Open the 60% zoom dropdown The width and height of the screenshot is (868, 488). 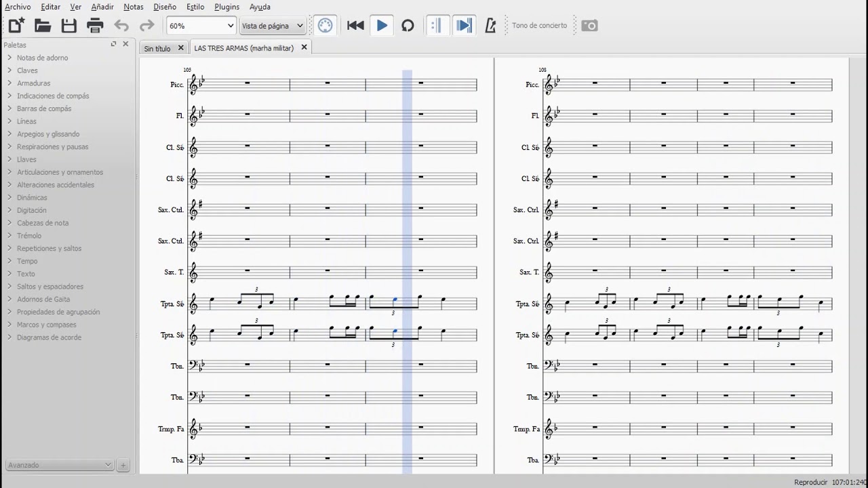point(201,26)
